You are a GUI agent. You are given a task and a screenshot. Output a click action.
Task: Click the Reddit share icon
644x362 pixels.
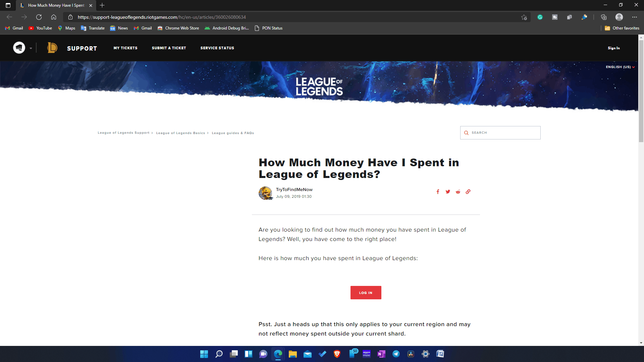(x=458, y=191)
